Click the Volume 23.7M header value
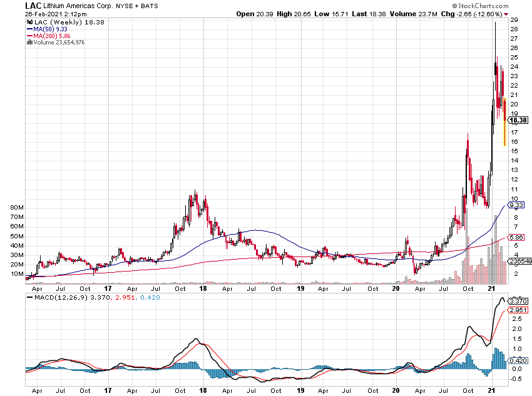The height and width of the screenshot is (396, 532). click(413, 14)
